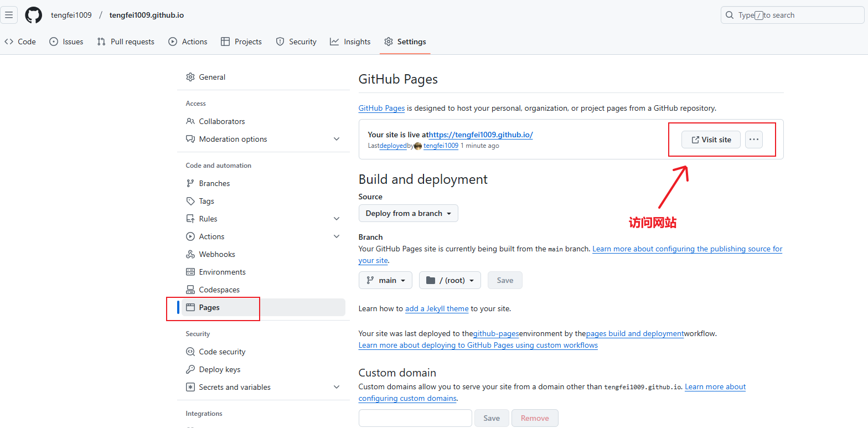
Task: Open the Insights tab
Action: 350,42
